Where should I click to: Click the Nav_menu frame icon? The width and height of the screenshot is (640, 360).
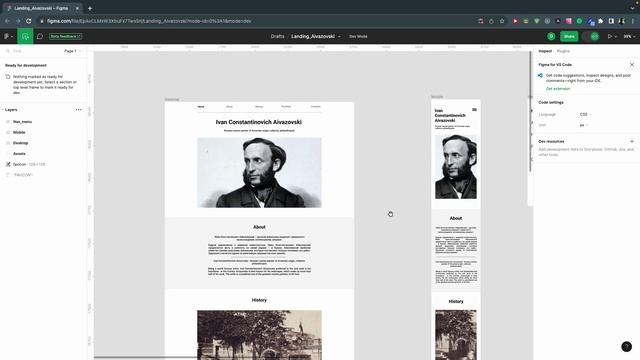[x=8, y=122]
